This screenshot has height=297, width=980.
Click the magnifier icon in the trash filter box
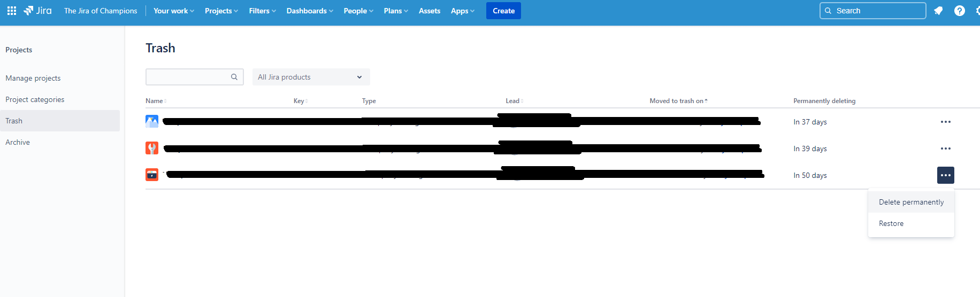coord(234,77)
